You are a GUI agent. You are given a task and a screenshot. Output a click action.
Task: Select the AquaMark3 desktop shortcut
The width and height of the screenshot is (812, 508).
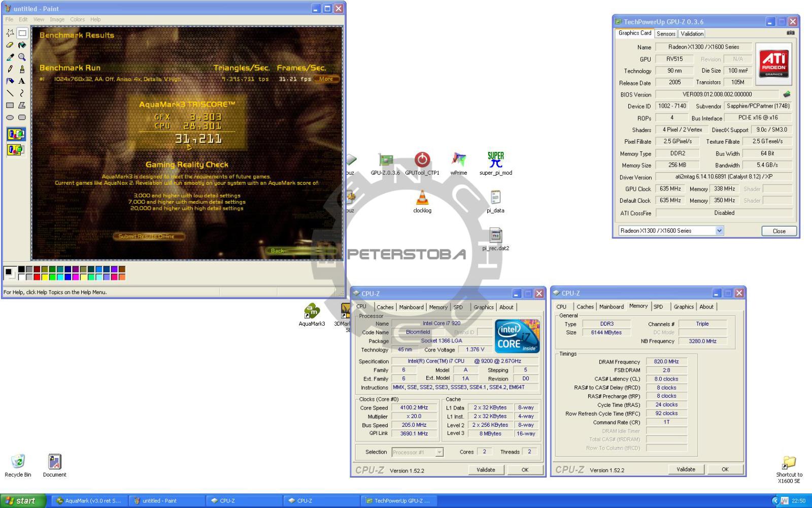click(312, 314)
